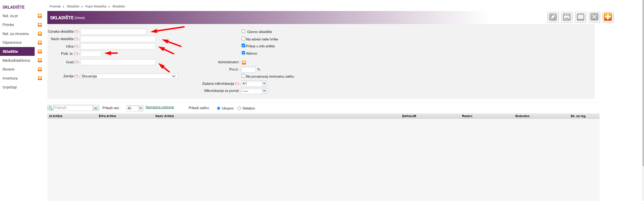644x201 pixels.
Task: Check Ne provjeravaj minimalnu zalihu
Action: tap(243, 76)
